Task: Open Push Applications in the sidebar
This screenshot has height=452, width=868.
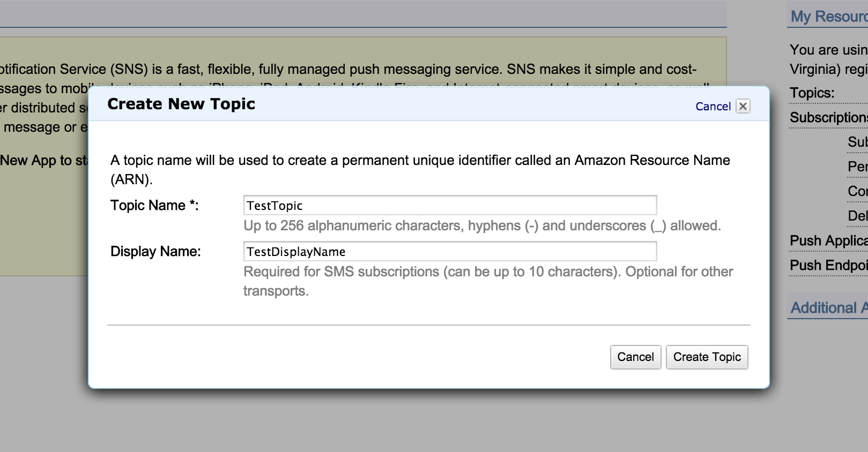Action: coord(828,241)
